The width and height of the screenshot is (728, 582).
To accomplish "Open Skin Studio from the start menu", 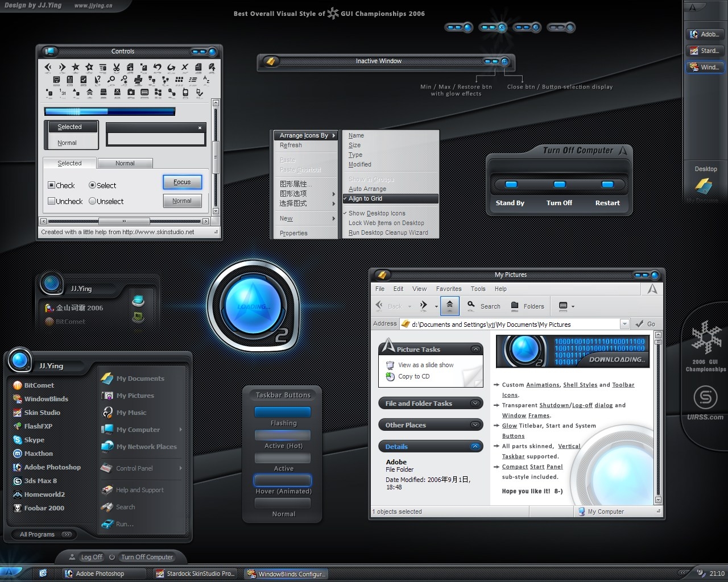I will coord(36,413).
